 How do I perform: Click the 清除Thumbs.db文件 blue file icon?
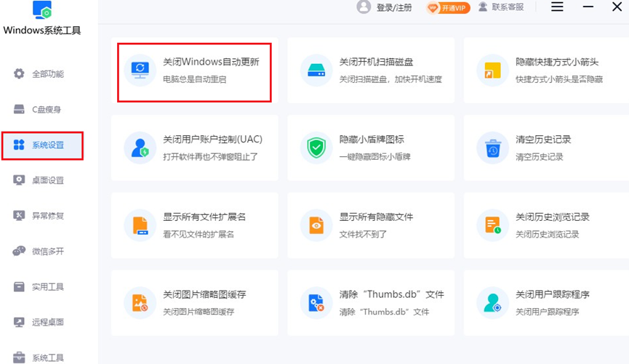pyautogui.click(x=316, y=303)
